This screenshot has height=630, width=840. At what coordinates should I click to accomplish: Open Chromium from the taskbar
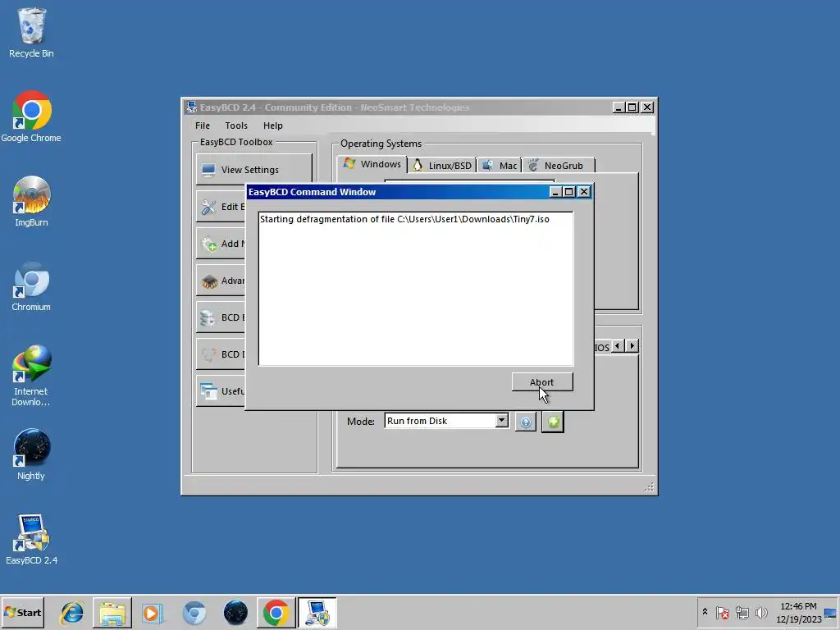[194, 613]
